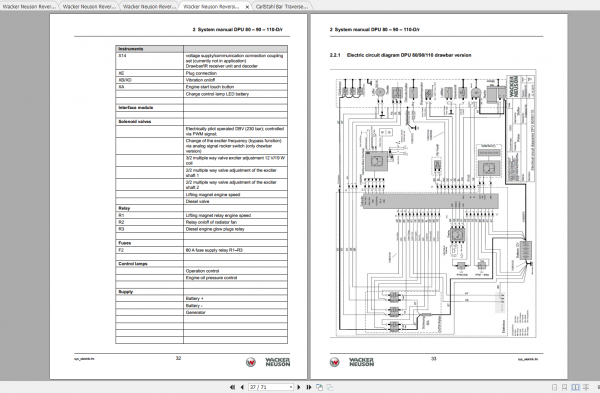This screenshot has width=600, height=393.
Task: Jump to the last page
Action: [308, 387]
